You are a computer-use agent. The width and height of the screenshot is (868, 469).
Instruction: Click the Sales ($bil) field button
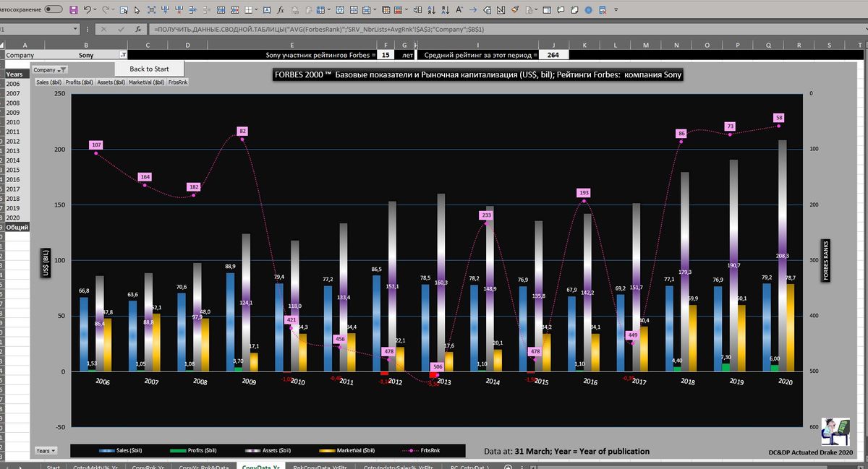(x=49, y=82)
